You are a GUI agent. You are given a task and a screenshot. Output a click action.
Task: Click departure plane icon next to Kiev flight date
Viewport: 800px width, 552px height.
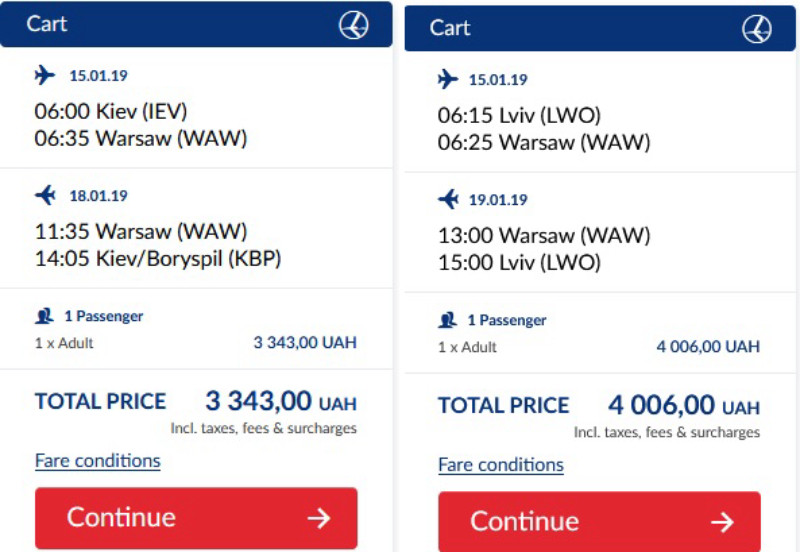(45, 75)
